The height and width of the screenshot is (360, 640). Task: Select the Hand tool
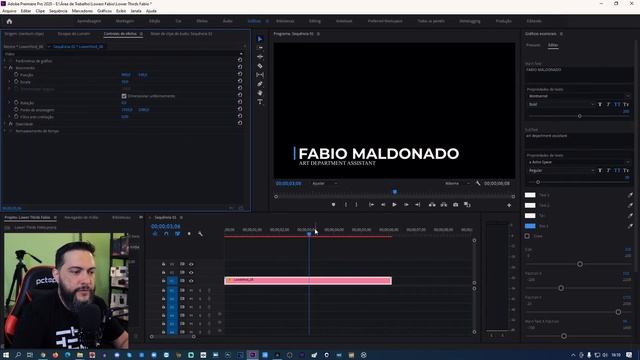coord(260,93)
